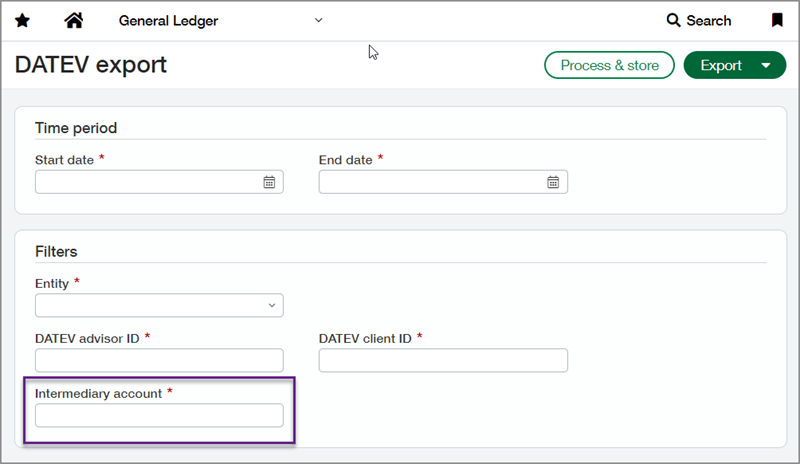The width and height of the screenshot is (800, 464).
Task: Click the DATEV advisor ID field
Action: (x=159, y=360)
